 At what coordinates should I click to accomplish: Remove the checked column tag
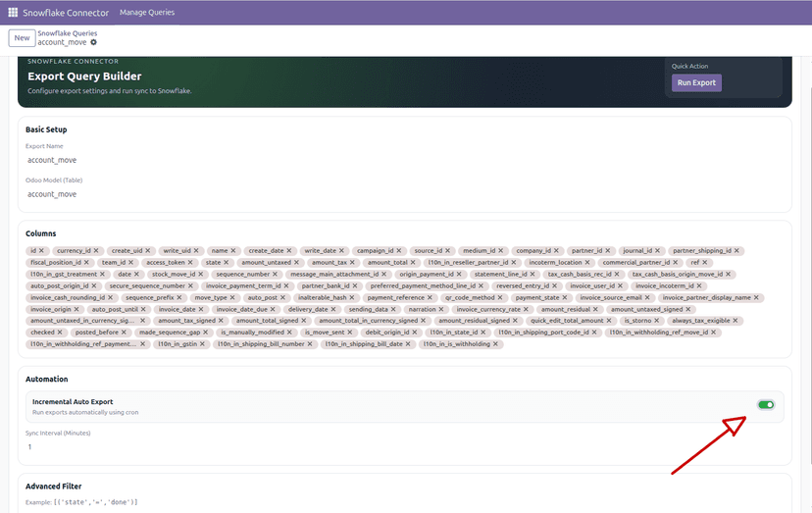point(60,333)
